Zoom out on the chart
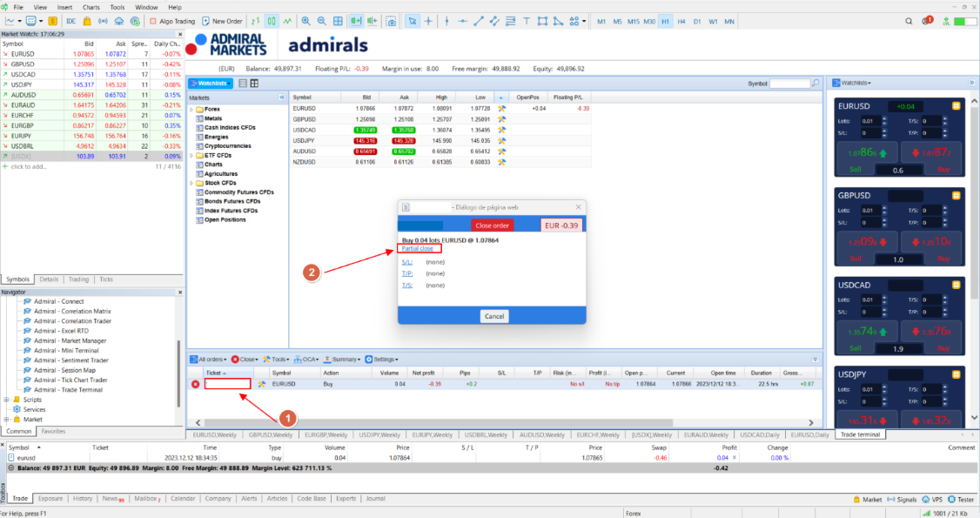This screenshot has height=518, width=980. 321,21
